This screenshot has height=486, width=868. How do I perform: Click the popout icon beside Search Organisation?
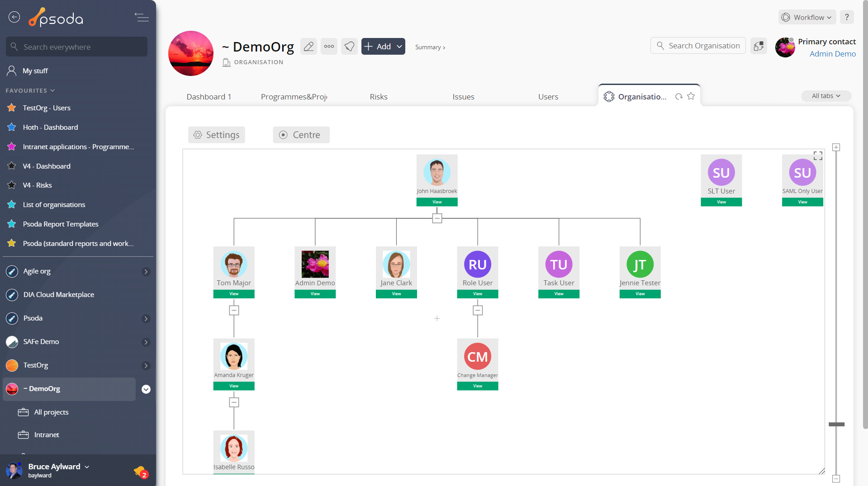point(759,46)
